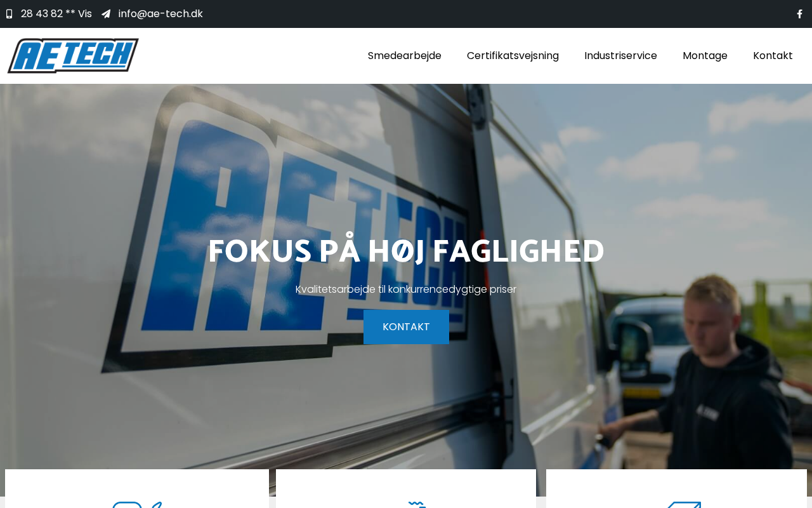Open Industriservice in navigation
The image size is (812, 508).
(x=620, y=56)
